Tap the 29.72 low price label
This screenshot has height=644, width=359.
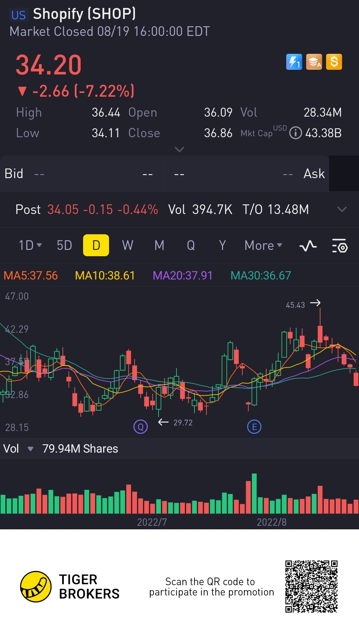[x=183, y=423]
